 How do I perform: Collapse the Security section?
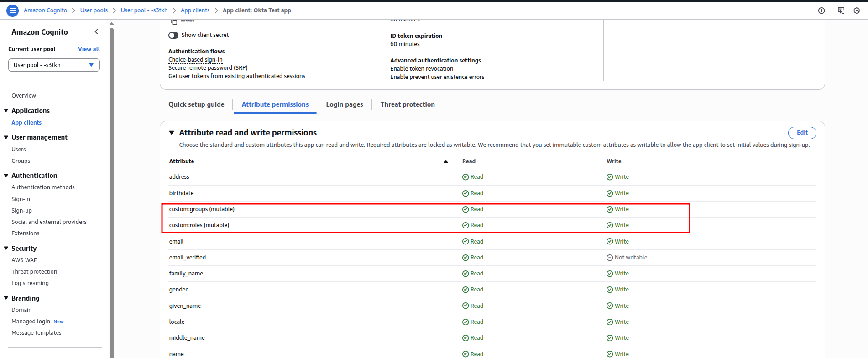click(6, 248)
